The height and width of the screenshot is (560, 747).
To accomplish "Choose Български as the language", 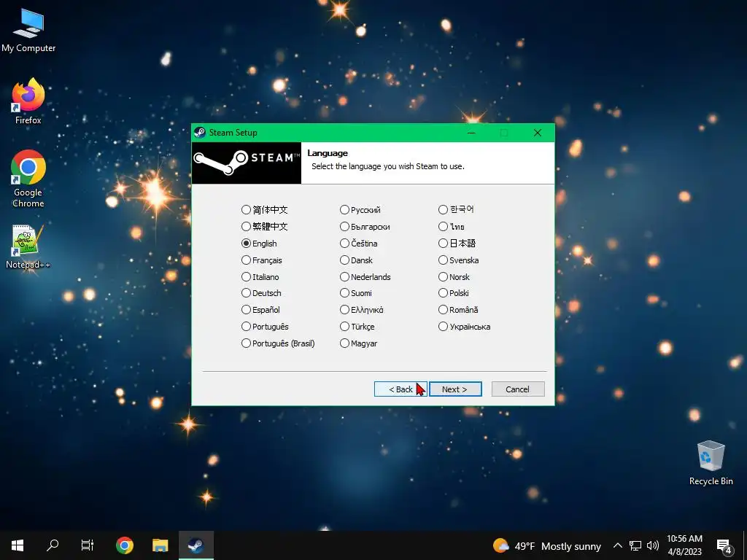I will (x=365, y=226).
